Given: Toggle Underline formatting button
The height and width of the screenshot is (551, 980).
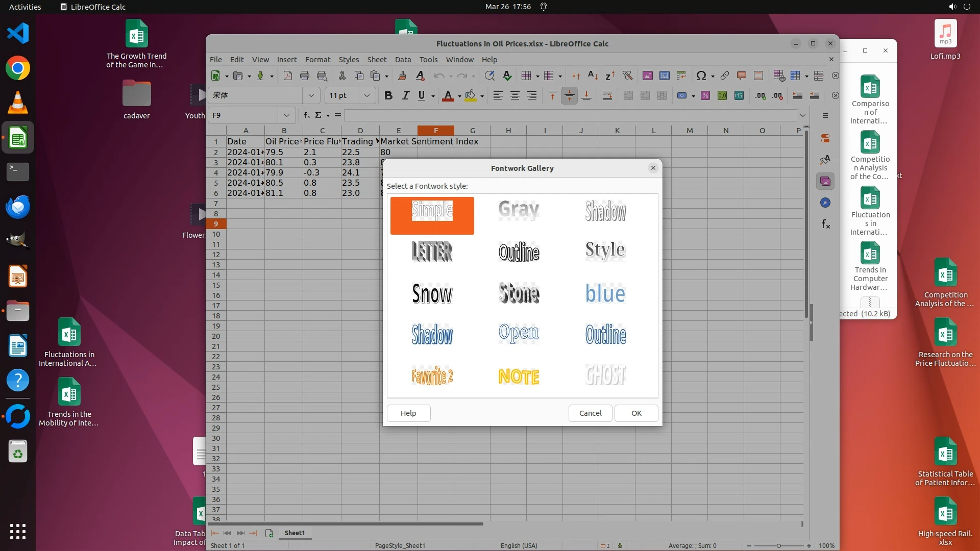Looking at the screenshot, I should [x=422, y=95].
